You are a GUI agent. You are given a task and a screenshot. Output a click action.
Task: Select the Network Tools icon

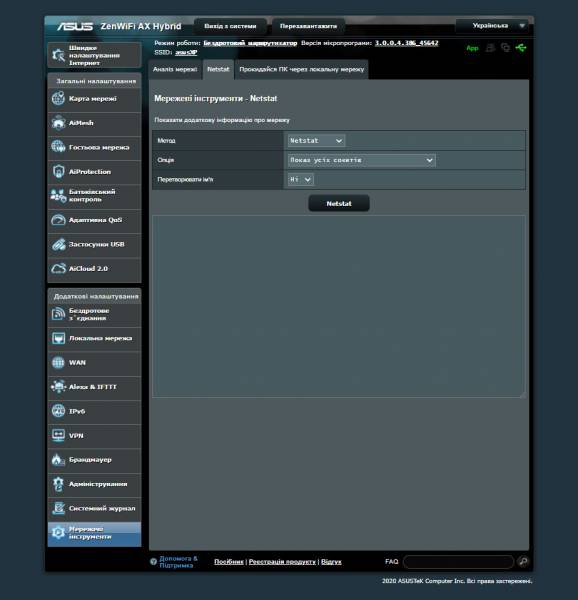point(58,533)
